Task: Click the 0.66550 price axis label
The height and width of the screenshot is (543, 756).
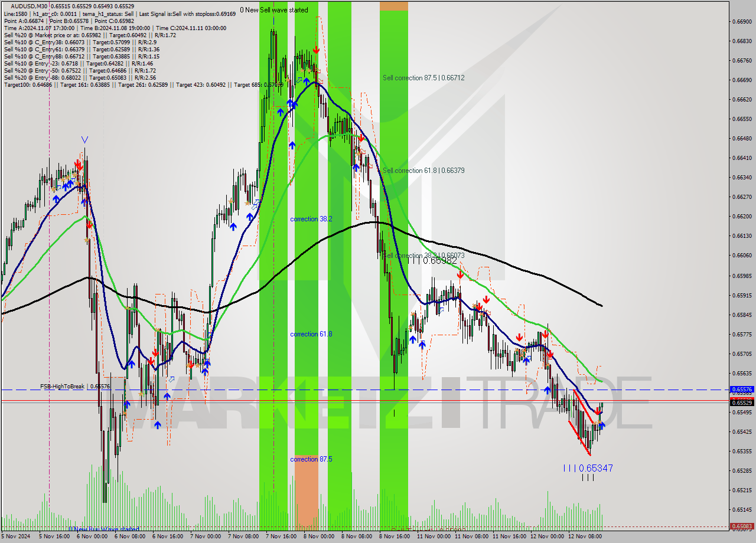Action: tap(742, 119)
